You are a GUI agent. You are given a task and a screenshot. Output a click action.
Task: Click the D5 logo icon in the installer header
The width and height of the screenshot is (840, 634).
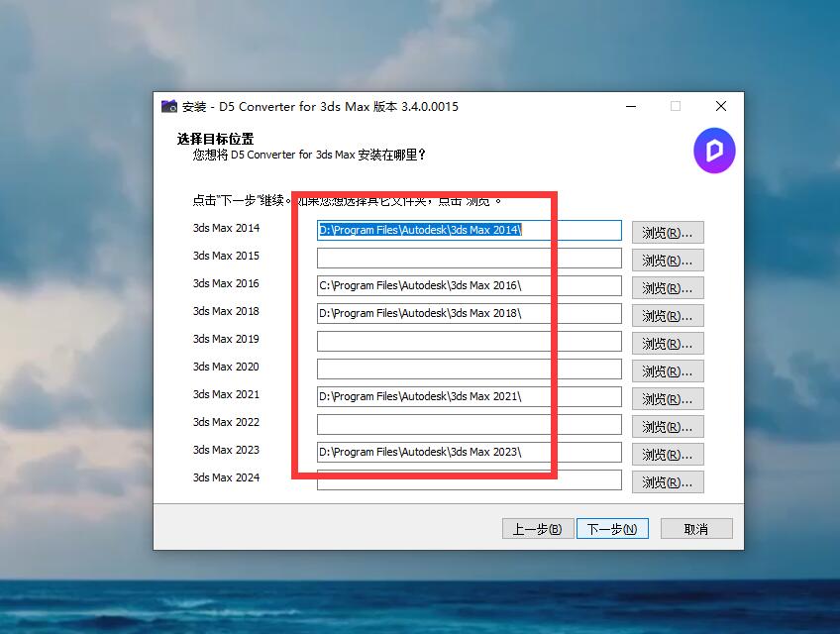(x=714, y=151)
